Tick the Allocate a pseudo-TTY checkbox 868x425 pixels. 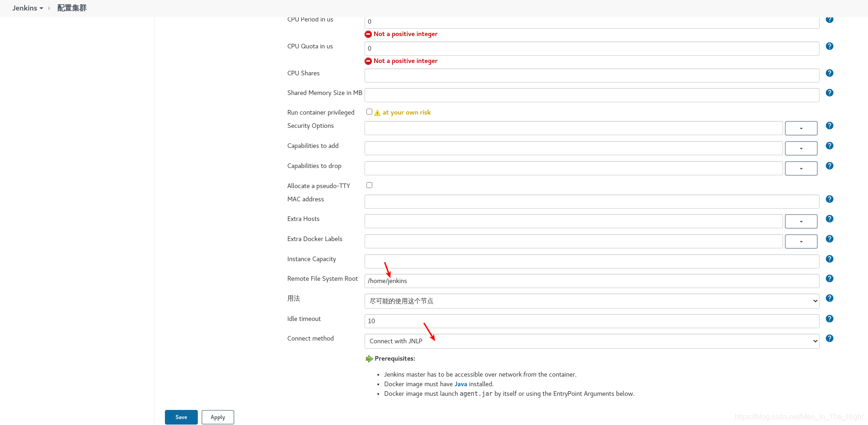(369, 185)
